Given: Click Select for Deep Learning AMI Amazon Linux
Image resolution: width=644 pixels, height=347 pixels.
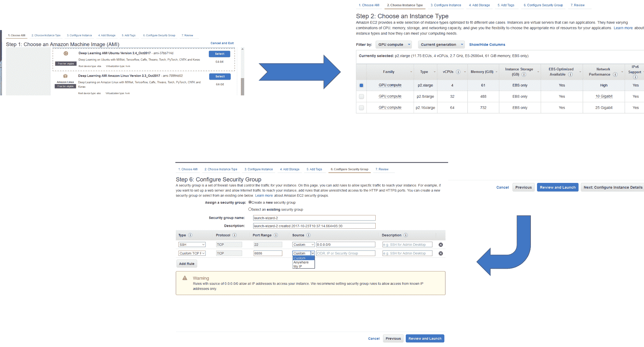Looking at the screenshot, I should [220, 77].
